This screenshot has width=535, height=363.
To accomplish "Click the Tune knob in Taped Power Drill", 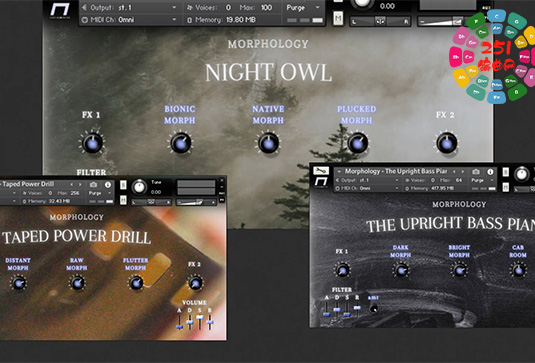I will pos(139,187).
